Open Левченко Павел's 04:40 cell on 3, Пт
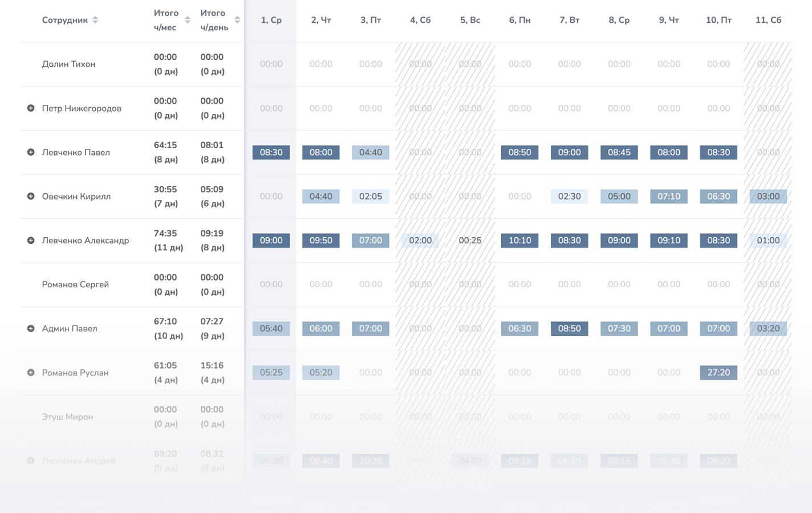The image size is (812, 513). [371, 152]
